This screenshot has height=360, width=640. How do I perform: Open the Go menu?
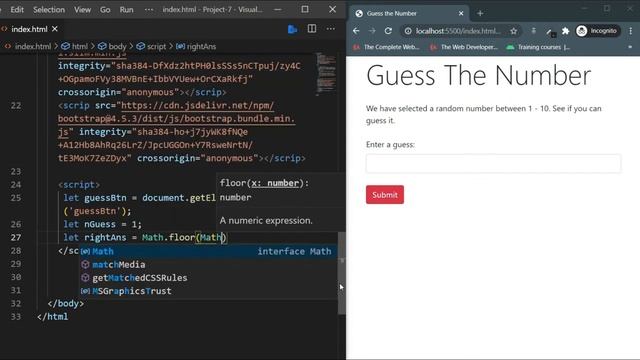coord(105,9)
